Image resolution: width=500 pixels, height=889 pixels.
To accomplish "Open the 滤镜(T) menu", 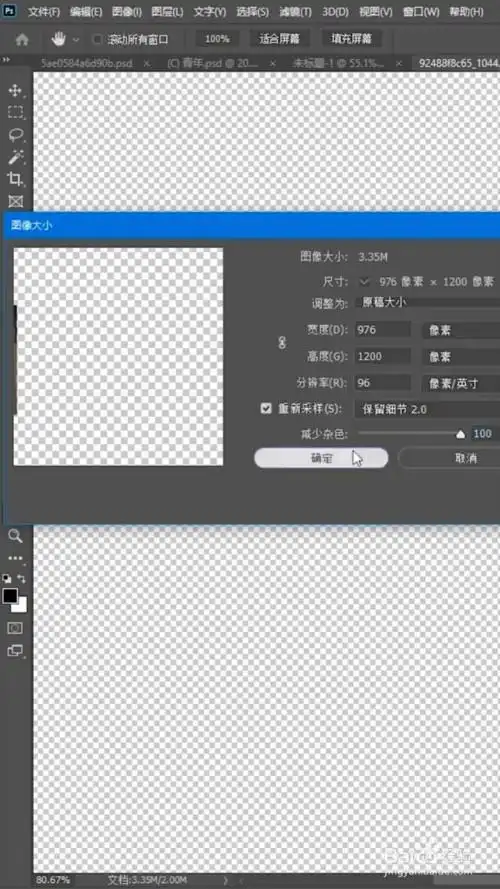I will (x=295, y=11).
